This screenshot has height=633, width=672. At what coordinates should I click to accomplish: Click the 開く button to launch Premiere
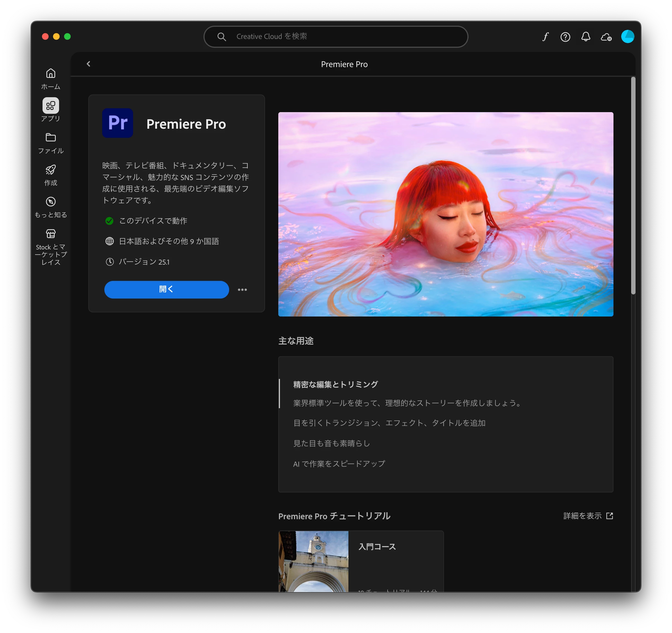(x=166, y=290)
